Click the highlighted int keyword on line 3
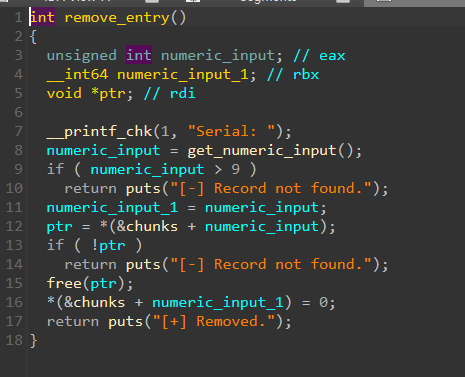Image resolution: width=465 pixels, height=377 pixels. (139, 55)
